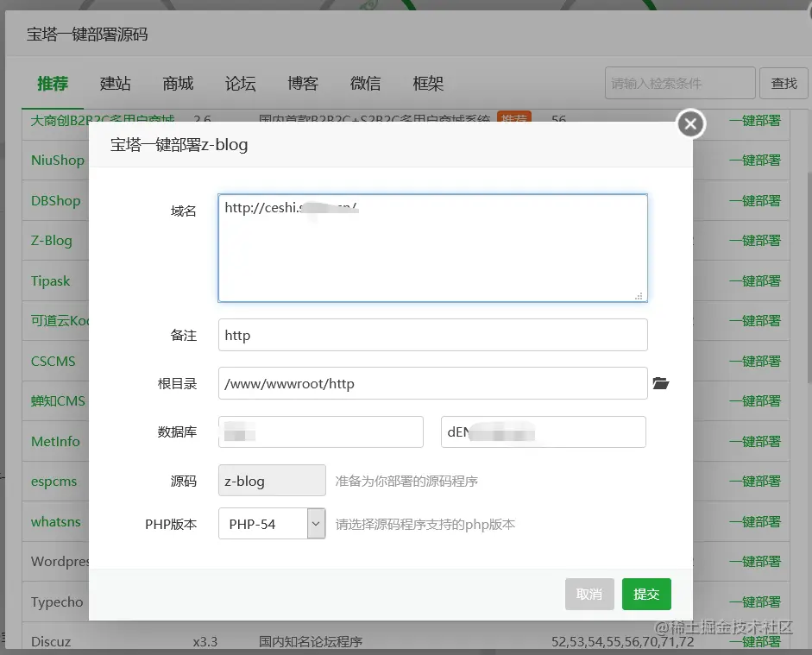Click the 取消 cancel button

(589, 594)
